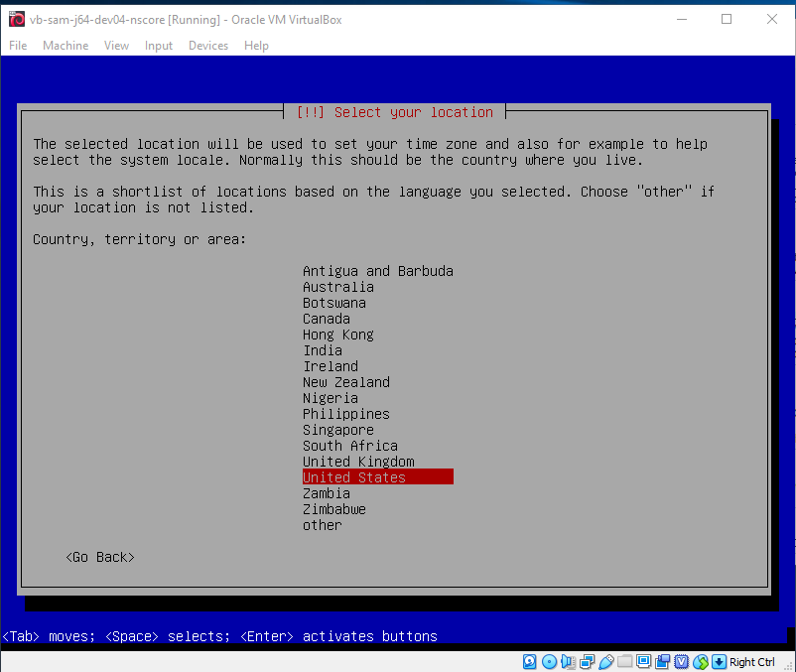The width and height of the screenshot is (796, 672).
Task: Open the audio status icon
Action: point(568,661)
